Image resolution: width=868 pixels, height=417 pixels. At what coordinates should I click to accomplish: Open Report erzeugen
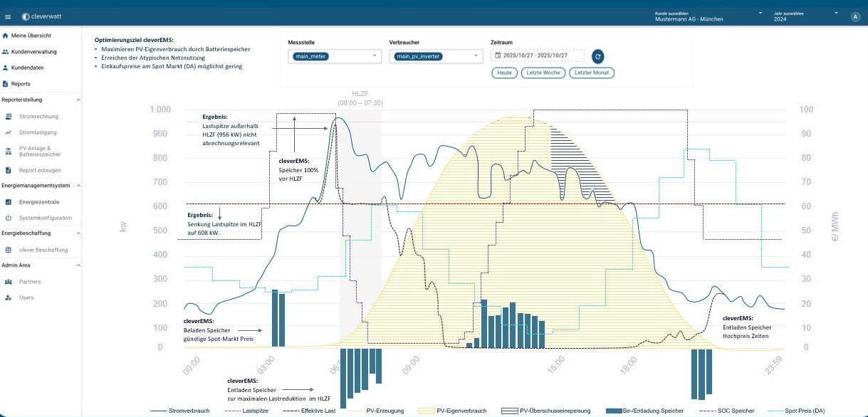(x=41, y=170)
